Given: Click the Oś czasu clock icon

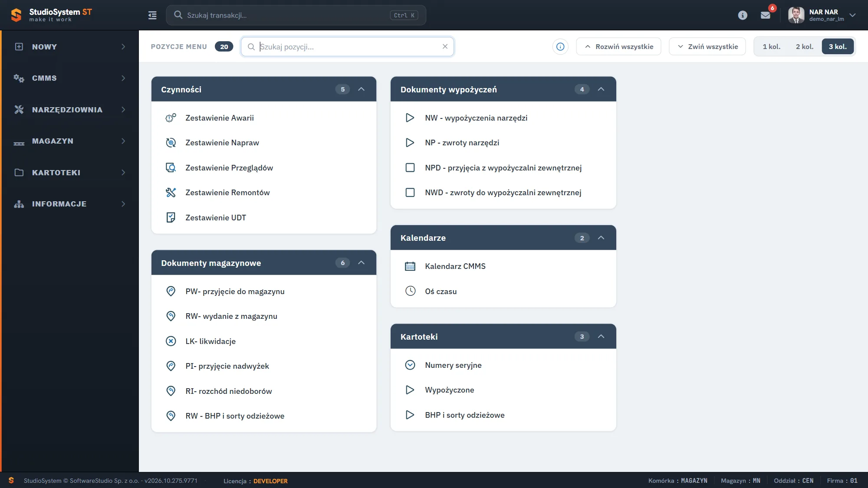Looking at the screenshot, I should tap(410, 291).
